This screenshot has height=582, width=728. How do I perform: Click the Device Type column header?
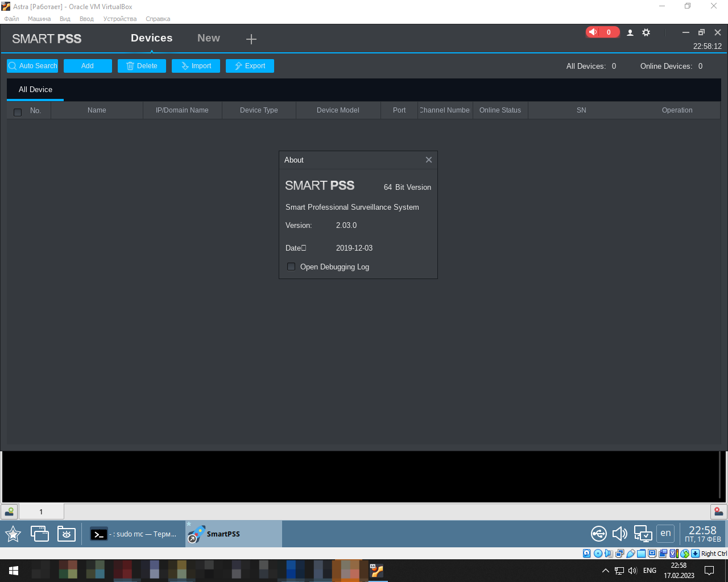[x=259, y=110]
